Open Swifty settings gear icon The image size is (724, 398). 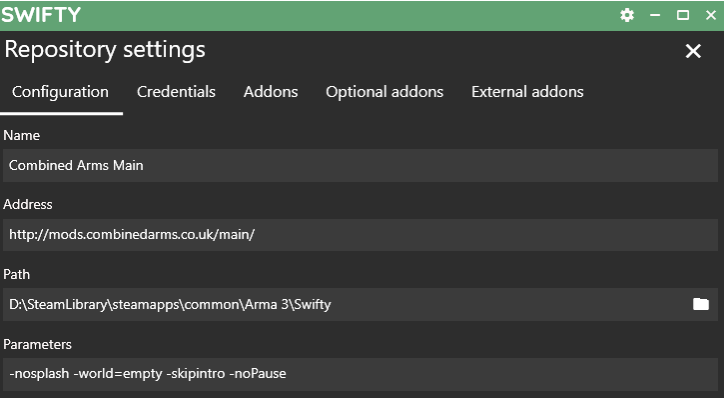point(627,15)
